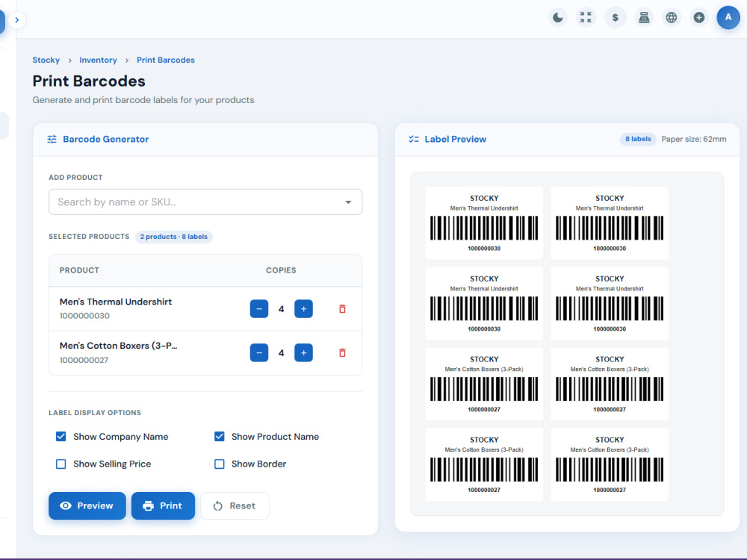
Task: Focus the Search by name or SKU field
Action: [x=205, y=202]
